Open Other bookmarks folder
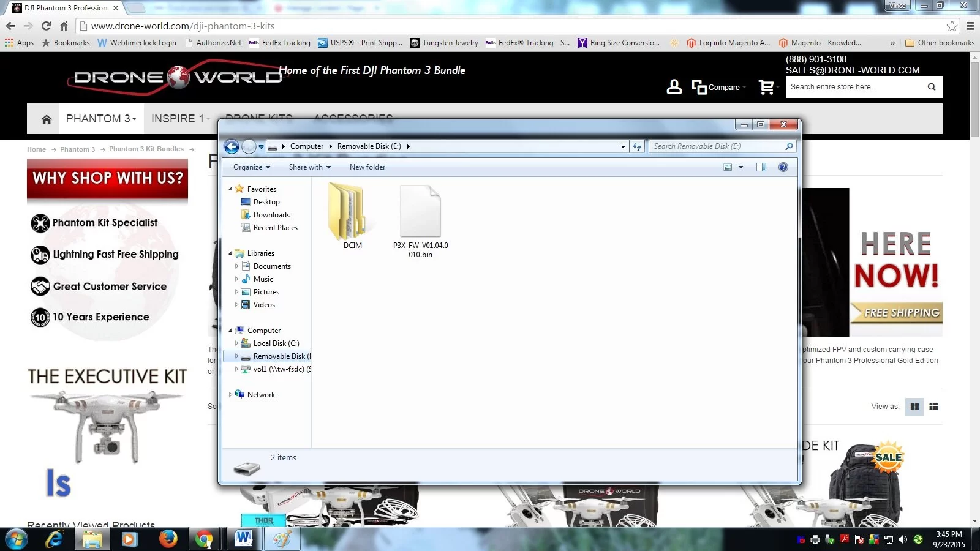 tap(940, 43)
